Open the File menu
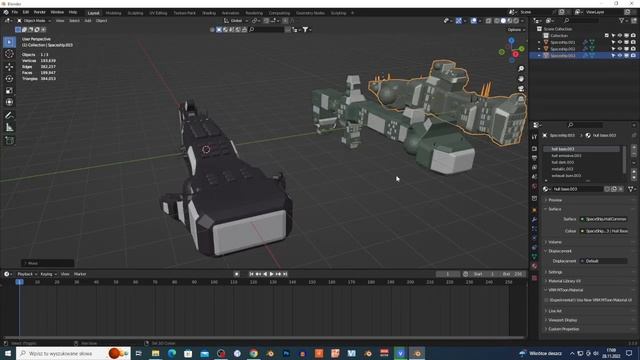Screen dimensions: 640x360 (15, 12)
